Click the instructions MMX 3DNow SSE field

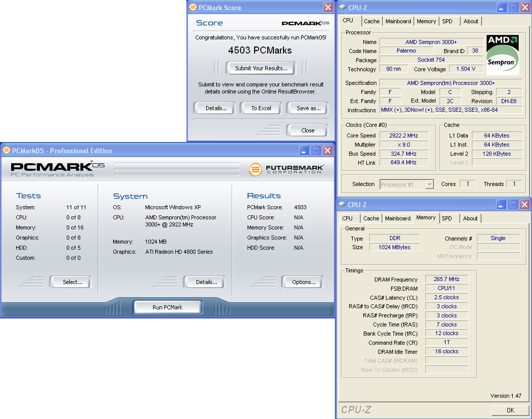coord(451,110)
